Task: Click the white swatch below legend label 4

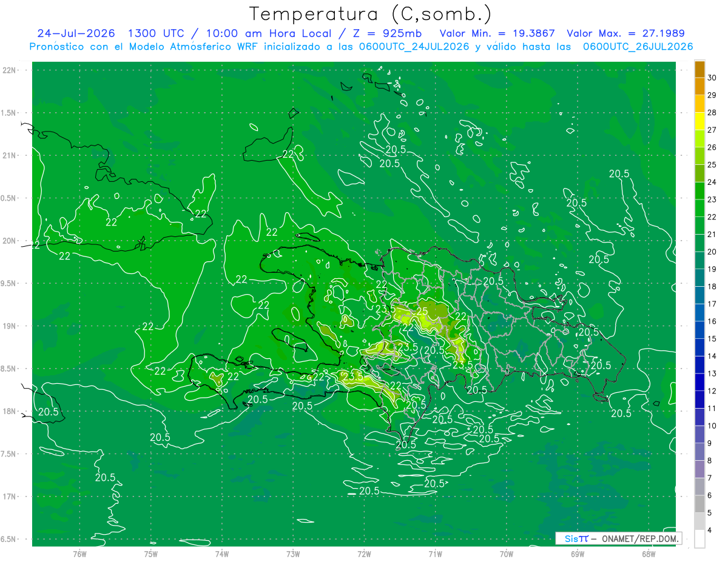Action: tap(700, 539)
